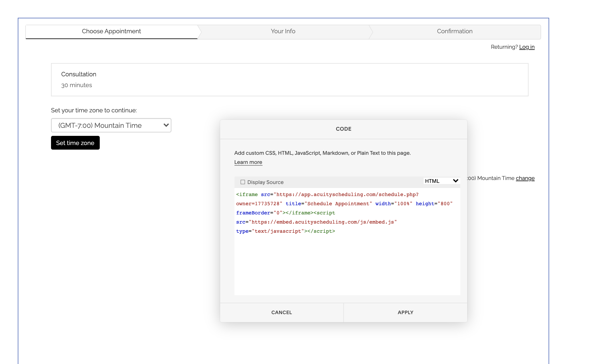Click the CODE dialog title
Screen dimensions: 591x364
tap(344, 129)
